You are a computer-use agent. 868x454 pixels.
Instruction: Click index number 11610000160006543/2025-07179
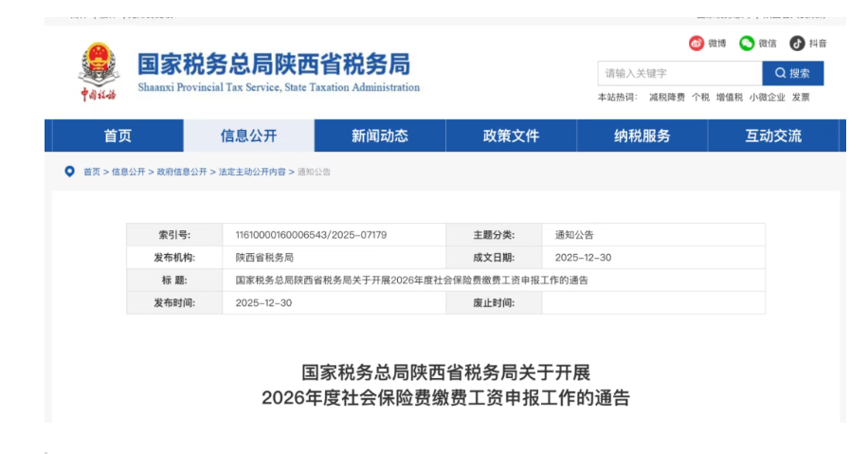tap(311, 235)
